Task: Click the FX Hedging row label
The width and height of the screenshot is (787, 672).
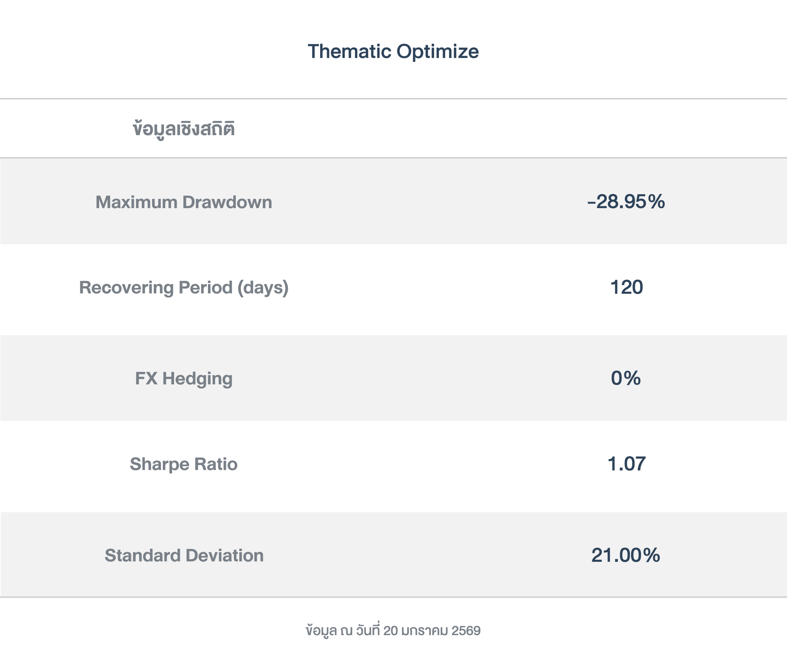Action: pos(184,378)
